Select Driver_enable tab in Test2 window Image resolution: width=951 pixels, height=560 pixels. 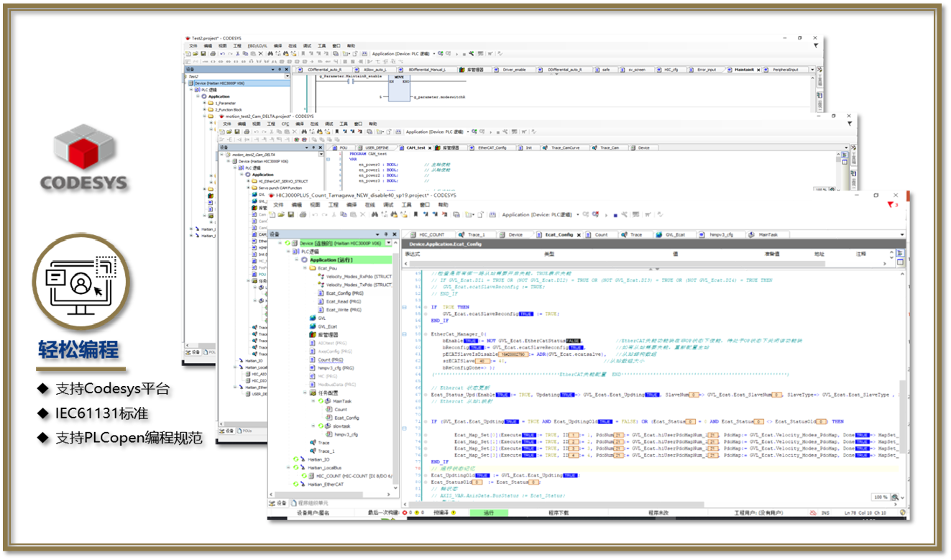coord(513,70)
